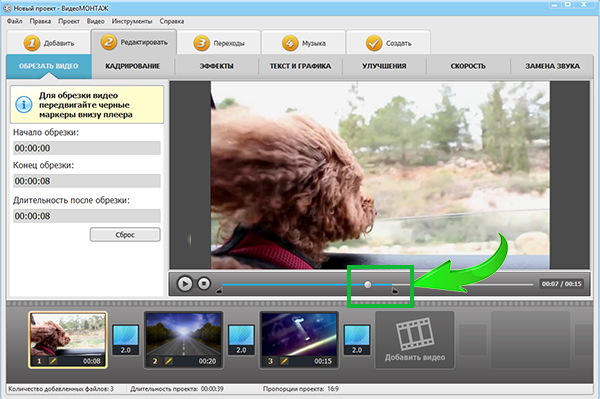This screenshot has height=399, width=600.
Task: Click the round playhead on the seek bar
Action: [x=368, y=284]
